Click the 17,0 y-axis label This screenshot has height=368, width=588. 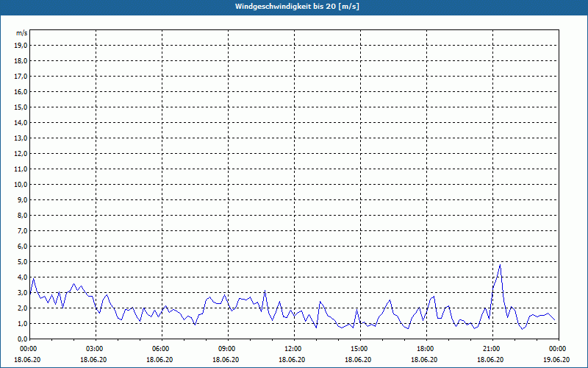pos(21,76)
